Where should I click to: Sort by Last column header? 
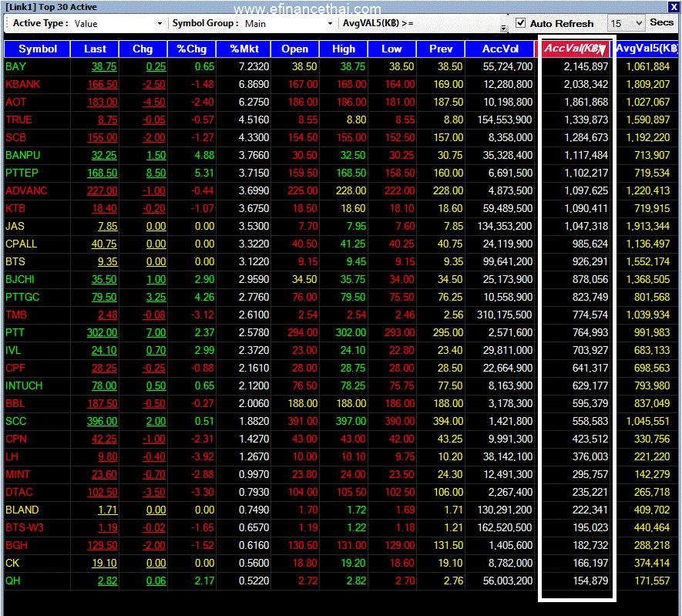tap(95, 49)
